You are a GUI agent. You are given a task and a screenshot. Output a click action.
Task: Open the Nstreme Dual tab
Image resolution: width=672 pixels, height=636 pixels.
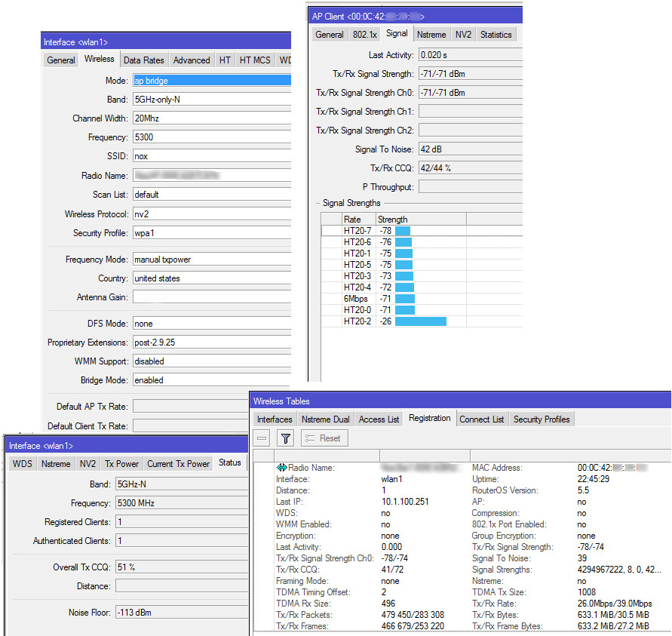(325, 419)
